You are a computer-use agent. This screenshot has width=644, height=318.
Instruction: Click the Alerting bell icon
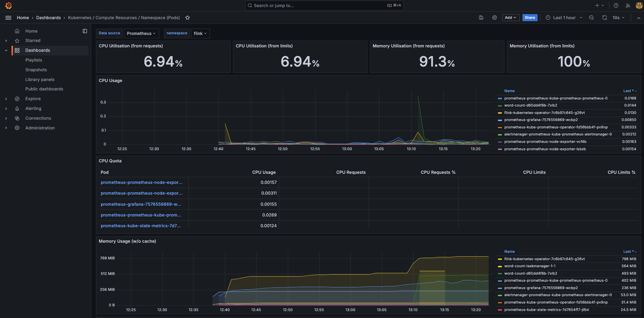point(17,109)
